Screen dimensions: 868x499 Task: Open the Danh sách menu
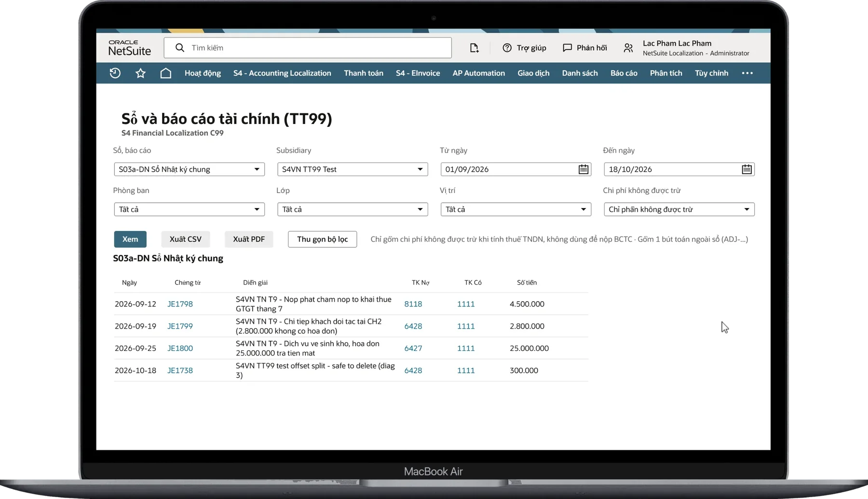pos(580,73)
